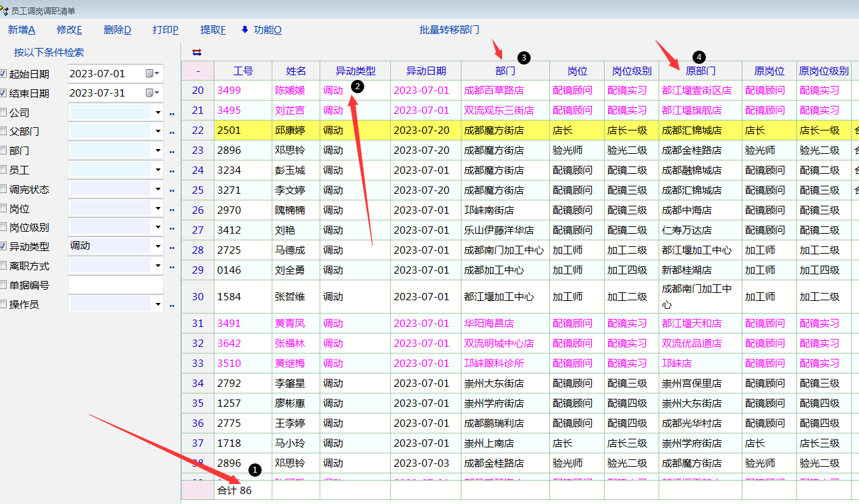Screen dimensions: 859x504
Task: Sort by the 异动日期 column header
Action: coord(426,71)
